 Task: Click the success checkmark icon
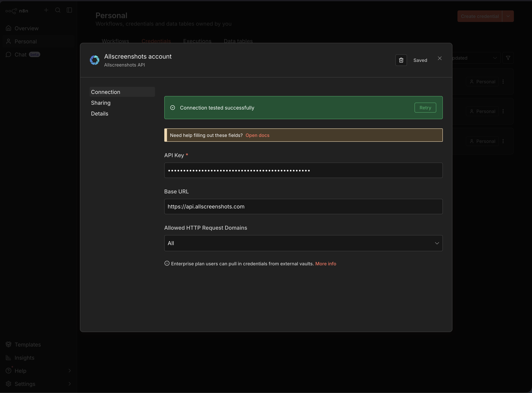pos(173,108)
